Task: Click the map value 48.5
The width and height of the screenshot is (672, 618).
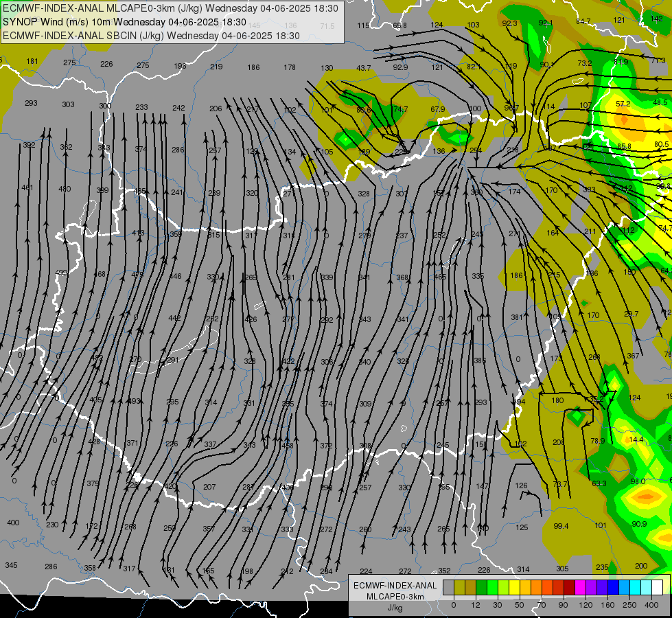Action: [x=660, y=102]
